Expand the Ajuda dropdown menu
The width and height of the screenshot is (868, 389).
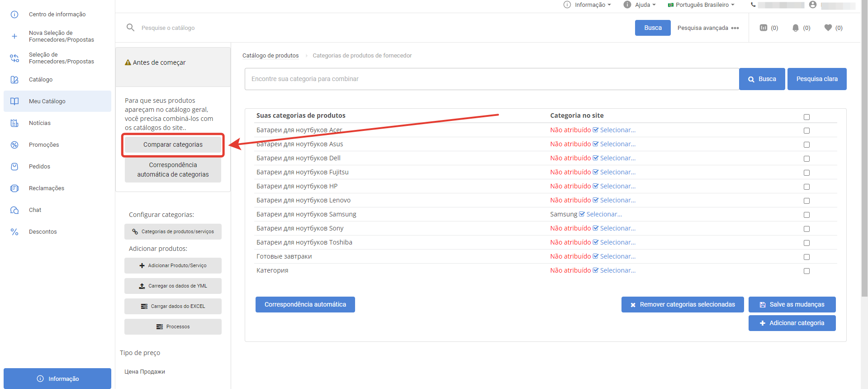pos(640,5)
